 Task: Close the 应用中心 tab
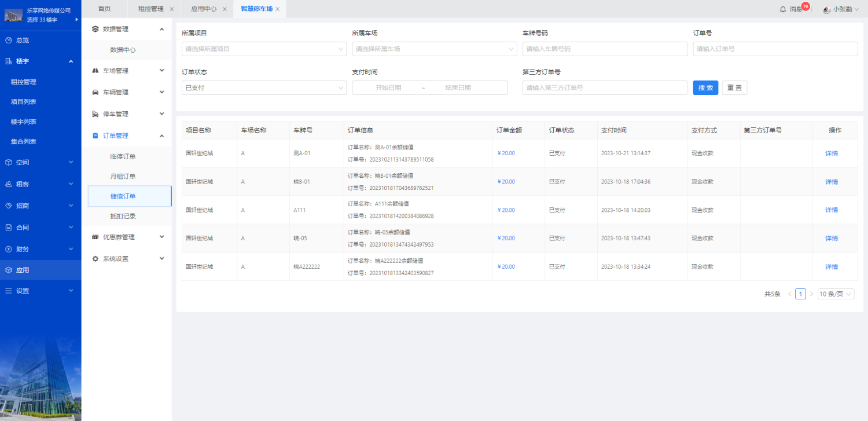coord(225,9)
